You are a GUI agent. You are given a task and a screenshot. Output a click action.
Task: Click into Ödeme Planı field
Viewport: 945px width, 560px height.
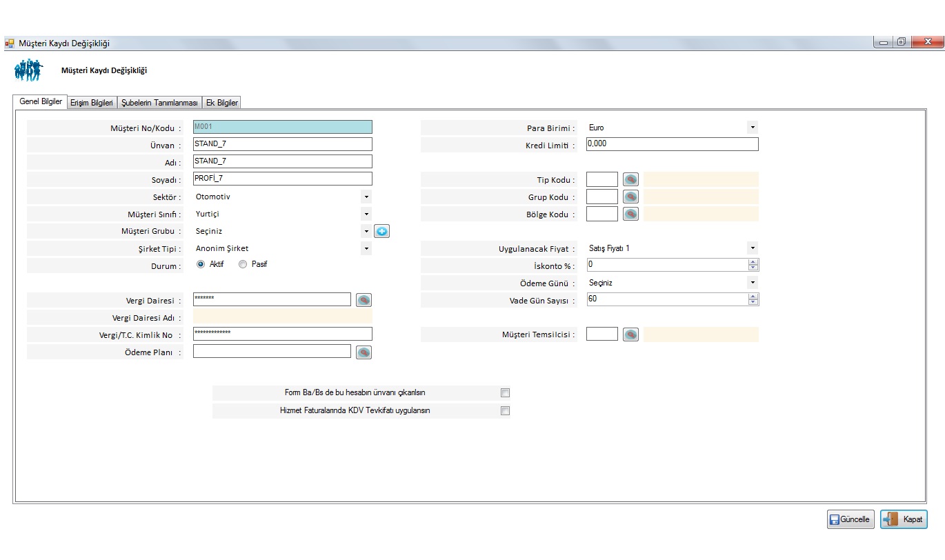pyautogui.click(x=272, y=351)
